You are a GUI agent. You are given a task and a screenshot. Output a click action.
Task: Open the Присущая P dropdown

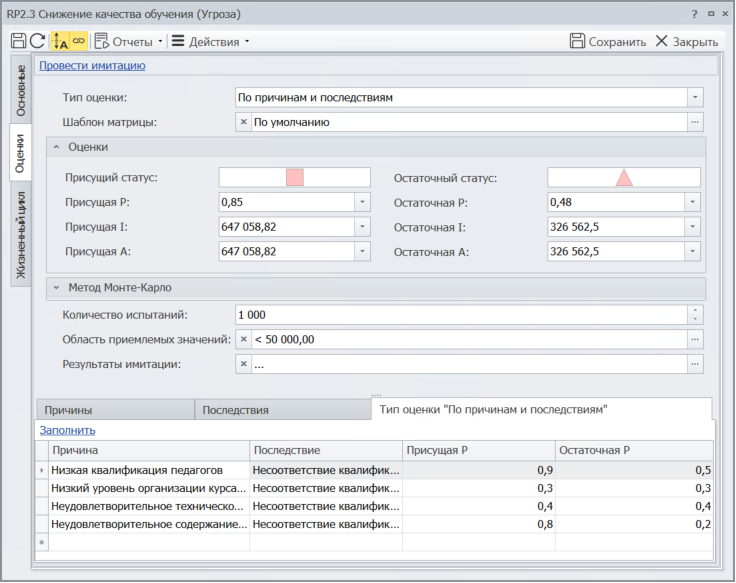(x=361, y=202)
